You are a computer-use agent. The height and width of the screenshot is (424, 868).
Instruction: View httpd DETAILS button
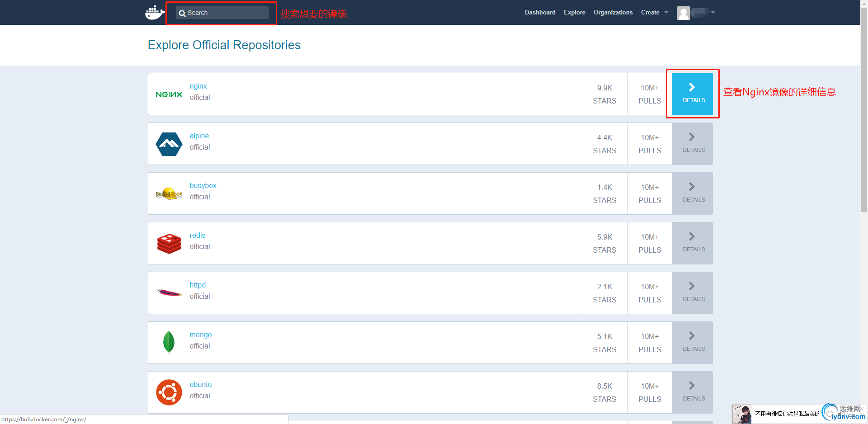point(693,293)
